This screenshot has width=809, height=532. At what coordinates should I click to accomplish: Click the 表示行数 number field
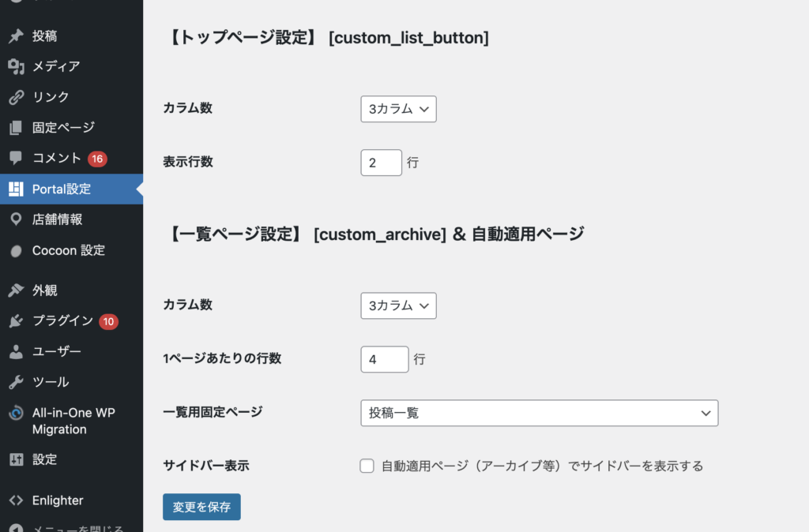[x=381, y=163]
